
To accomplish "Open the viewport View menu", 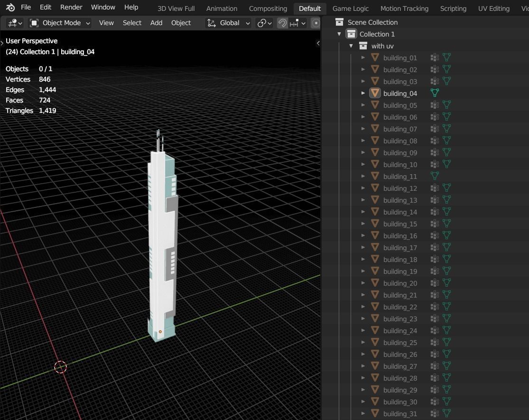I will pyautogui.click(x=106, y=23).
